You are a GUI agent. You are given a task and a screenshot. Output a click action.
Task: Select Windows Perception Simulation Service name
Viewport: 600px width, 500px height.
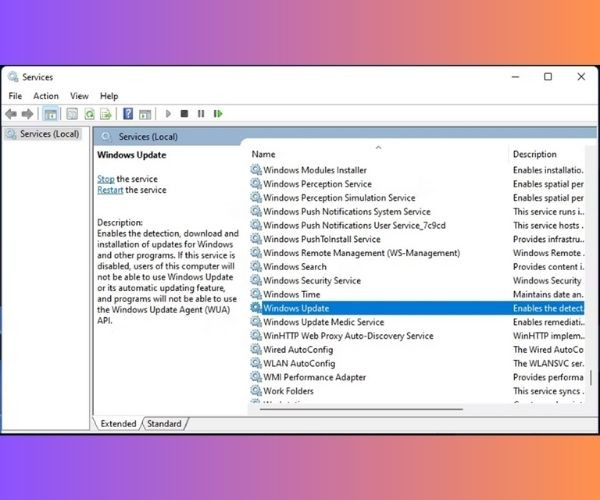tap(339, 198)
